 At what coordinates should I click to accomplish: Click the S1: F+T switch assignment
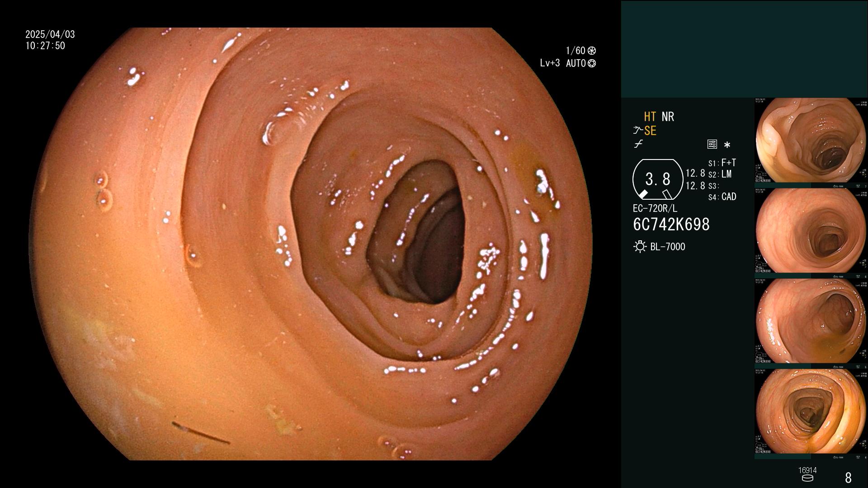pyautogui.click(x=722, y=163)
